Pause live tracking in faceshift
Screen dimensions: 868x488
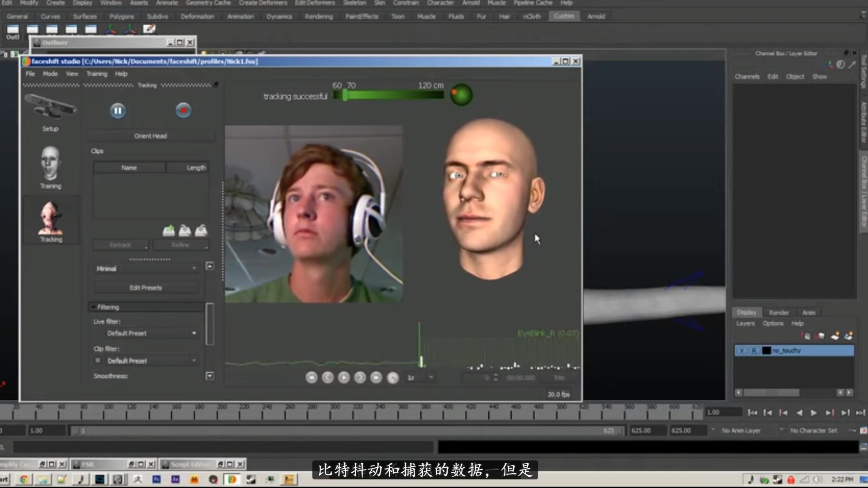pyautogui.click(x=118, y=111)
